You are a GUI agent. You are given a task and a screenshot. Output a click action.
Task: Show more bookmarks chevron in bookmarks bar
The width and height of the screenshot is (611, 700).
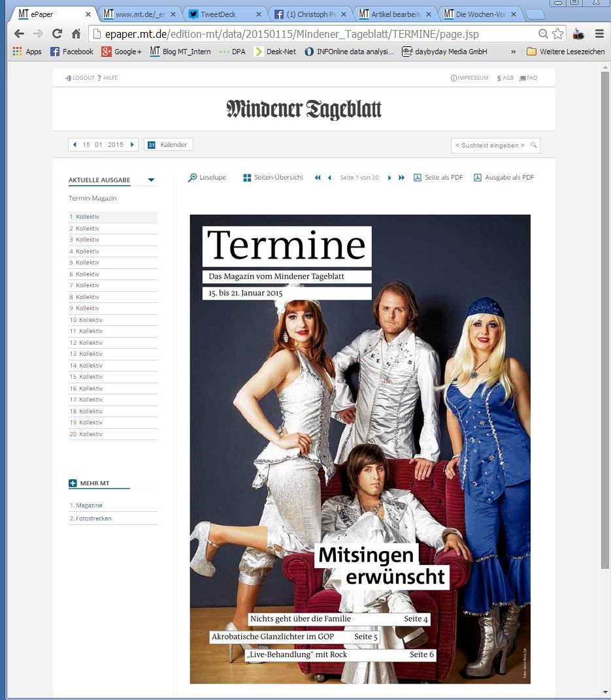[x=513, y=52]
